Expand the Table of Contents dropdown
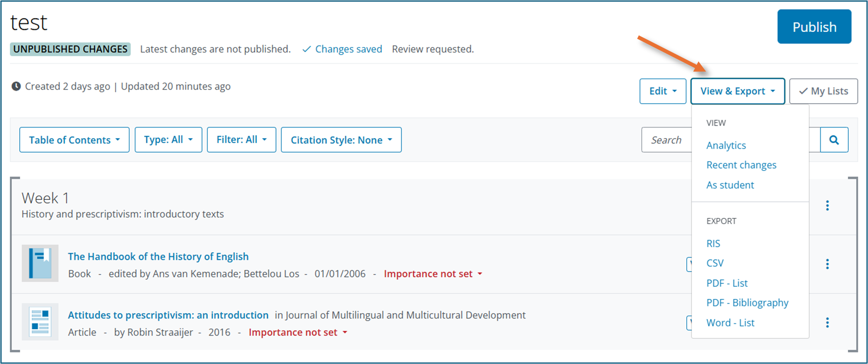Image resolution: width=868 pixels, height=364 pixels. [x=74, y=140]
